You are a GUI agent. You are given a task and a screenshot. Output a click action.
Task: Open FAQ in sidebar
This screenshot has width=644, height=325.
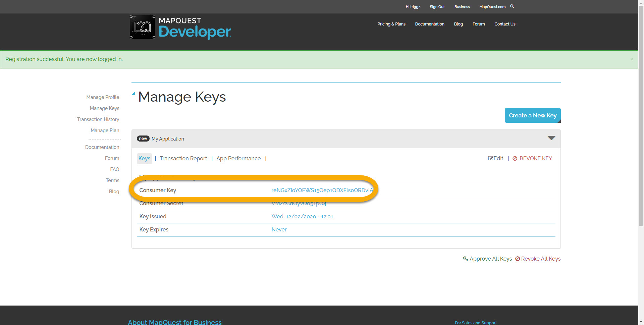pyautogui.click(x=115, y=169)
